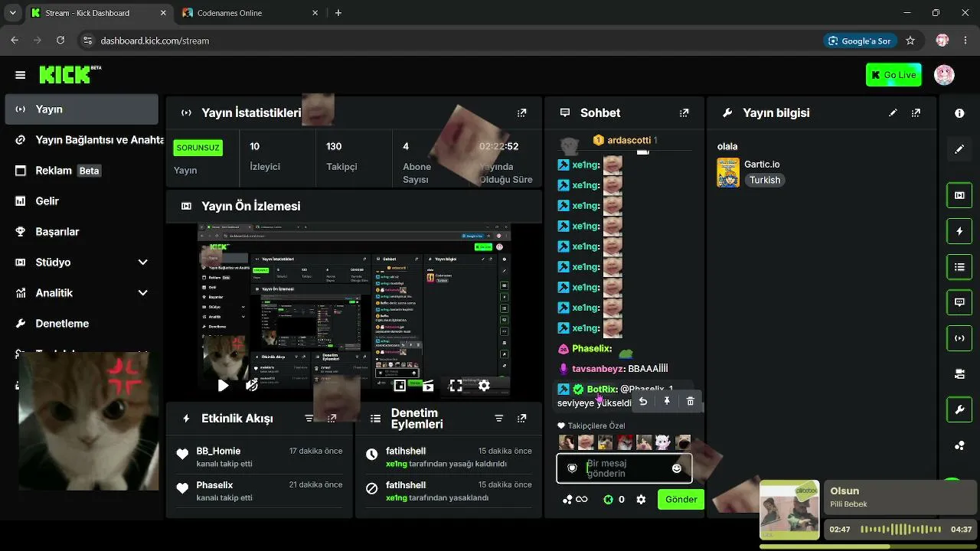Image resolution: width=980 pixels, height=551 pixels.
Task: Open Yayın in the sidebar
Action: (x=81, y=109)
